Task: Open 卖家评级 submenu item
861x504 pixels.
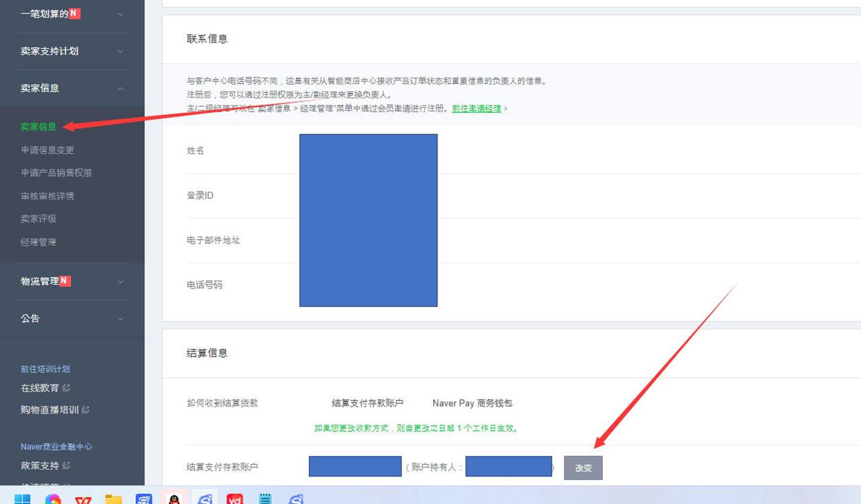Action: (38, 219)
